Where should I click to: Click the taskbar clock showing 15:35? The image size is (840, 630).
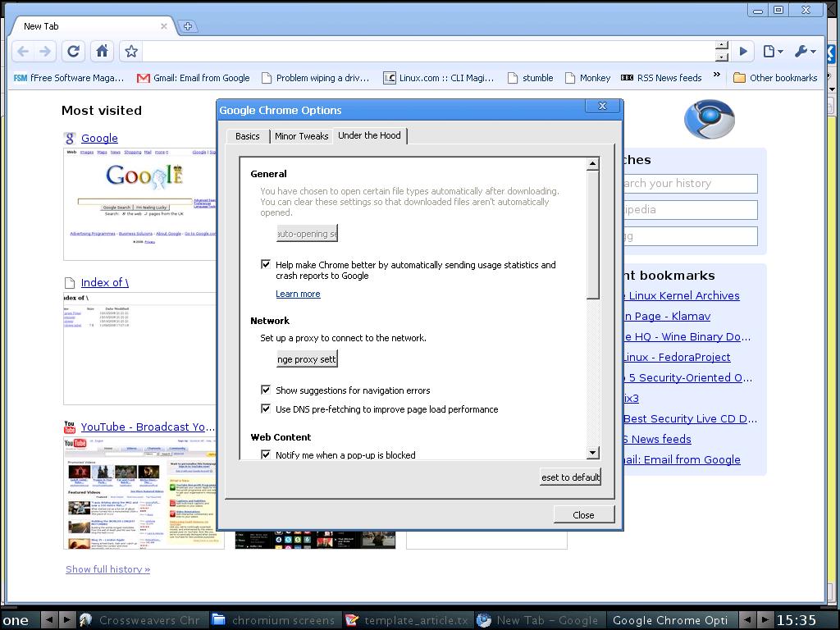pos(797,620)
